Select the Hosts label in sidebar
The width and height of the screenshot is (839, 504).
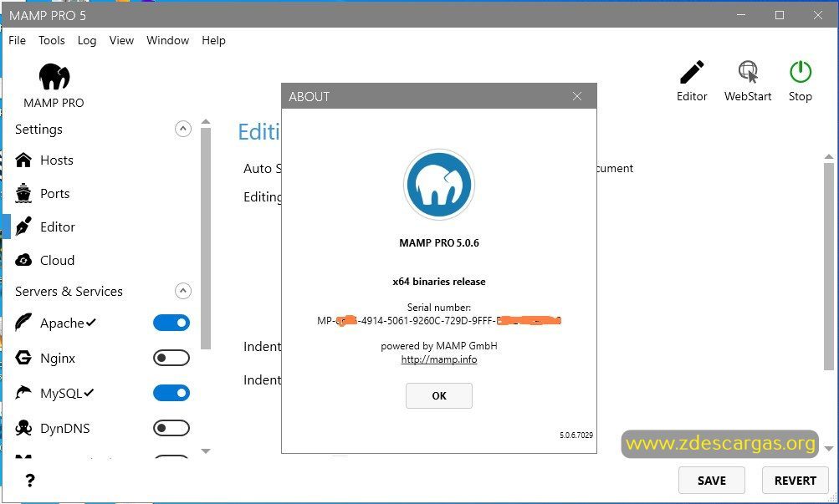click(x=57, y=160)
